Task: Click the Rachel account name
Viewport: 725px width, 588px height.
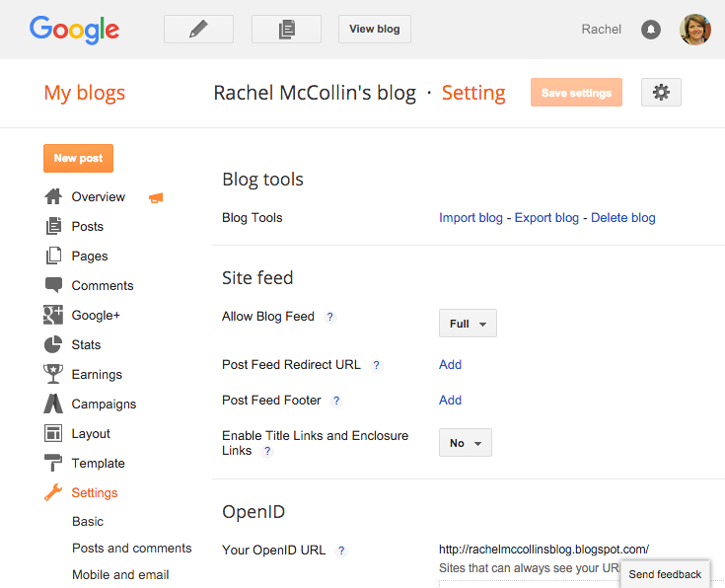Action: click(601, 30)
